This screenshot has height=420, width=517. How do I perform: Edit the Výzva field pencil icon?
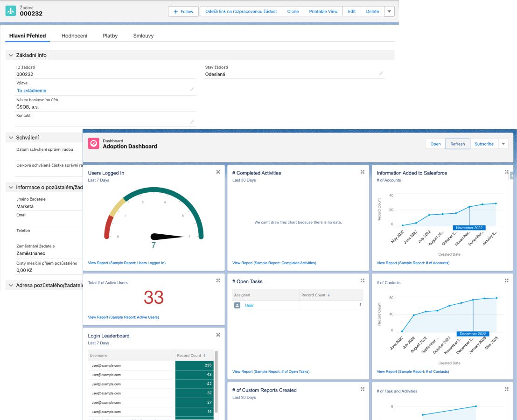(192, 89)
